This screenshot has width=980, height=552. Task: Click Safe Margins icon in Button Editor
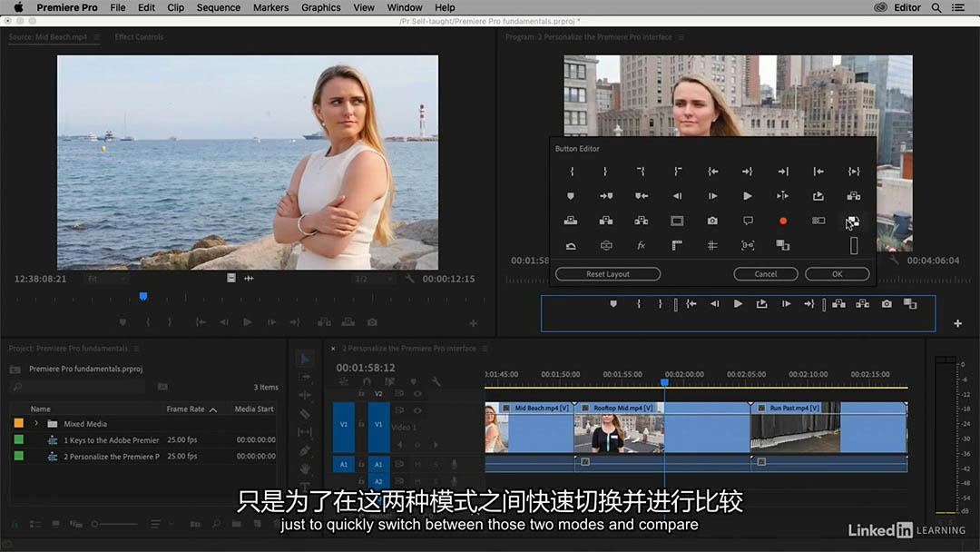(677, 221)
